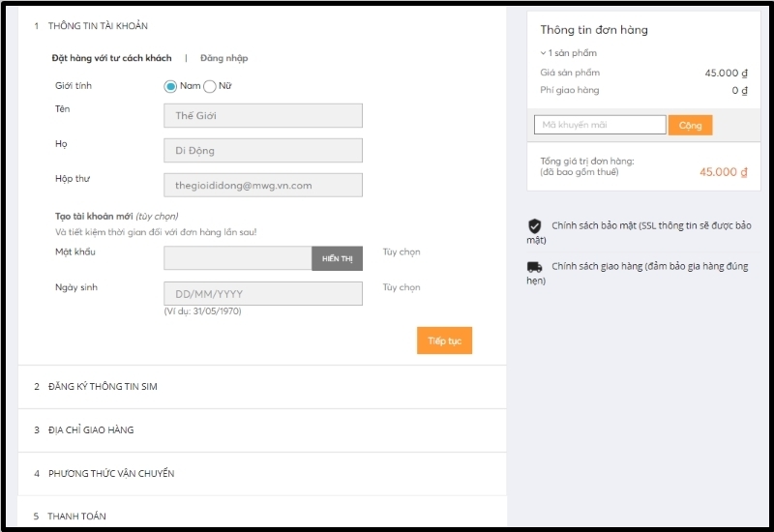Click the Mật khẩu password field
The height and width of the screenshot is (532, 774).
tap(237, 258)
